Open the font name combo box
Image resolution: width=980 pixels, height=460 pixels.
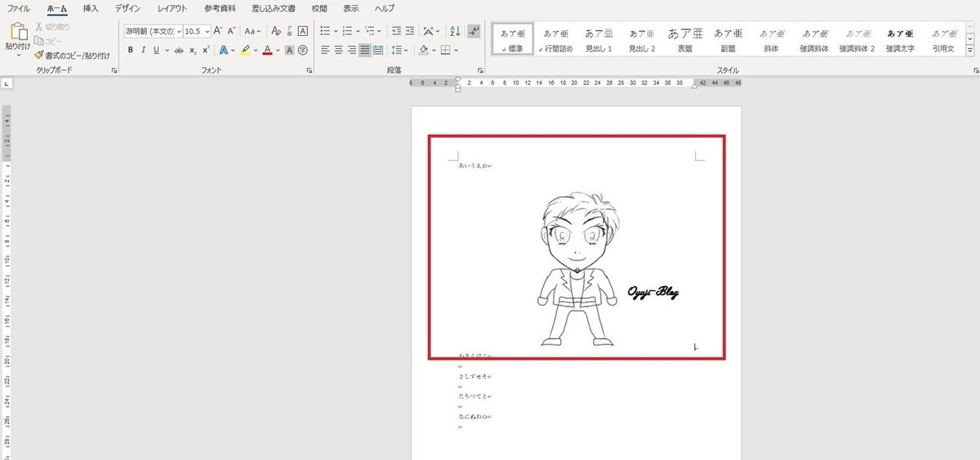point(152,31)
